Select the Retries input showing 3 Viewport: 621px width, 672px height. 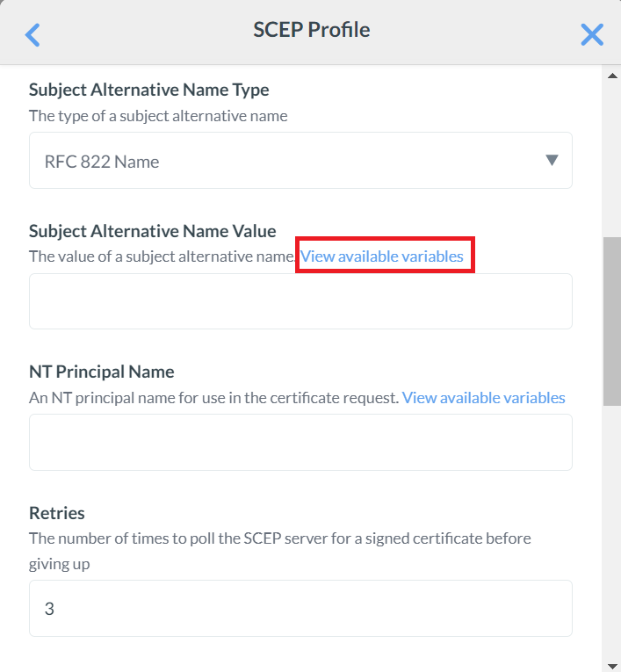coord(300,608)
